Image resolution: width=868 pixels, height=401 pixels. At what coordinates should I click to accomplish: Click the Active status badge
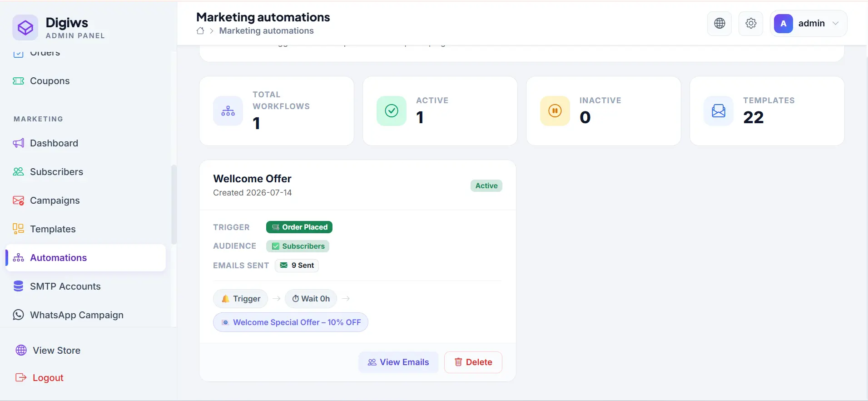coord(486,185)
